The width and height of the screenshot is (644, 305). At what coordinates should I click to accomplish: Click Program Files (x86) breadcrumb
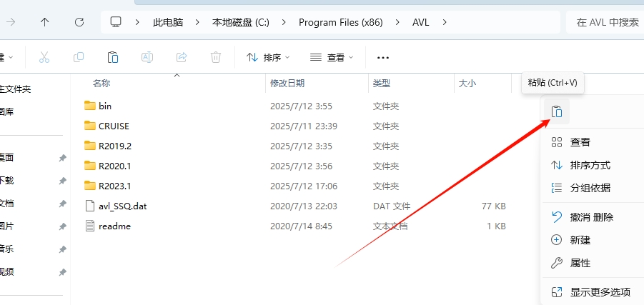(x=341, y=22)
